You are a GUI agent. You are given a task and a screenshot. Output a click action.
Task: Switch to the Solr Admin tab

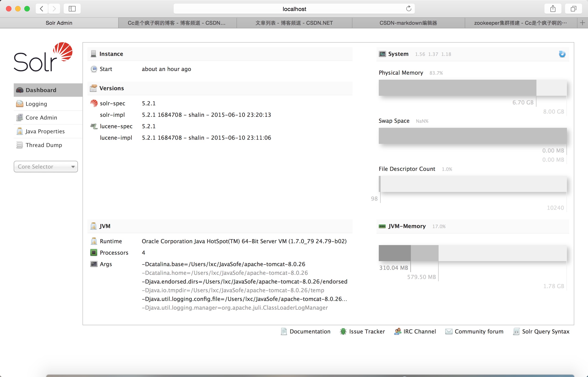click(x=59, y=23)
